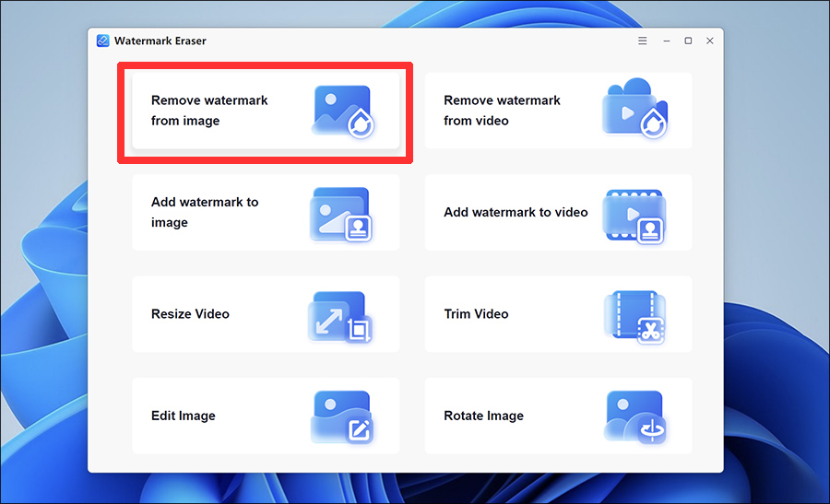Screen dimensions: 830x504
Task: Click the Remove watermark from image icon
Action: tap(343, 111)
